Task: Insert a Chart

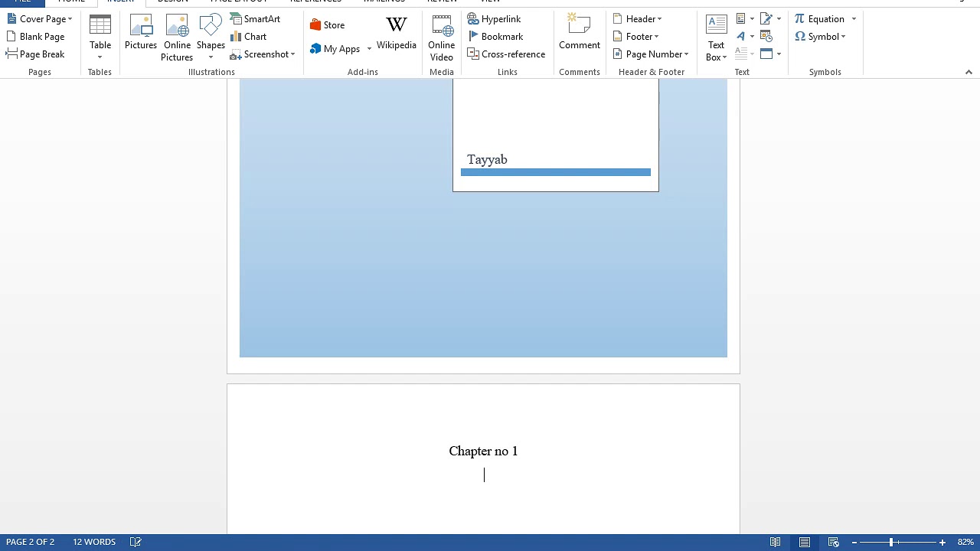Action: point(248,36)
